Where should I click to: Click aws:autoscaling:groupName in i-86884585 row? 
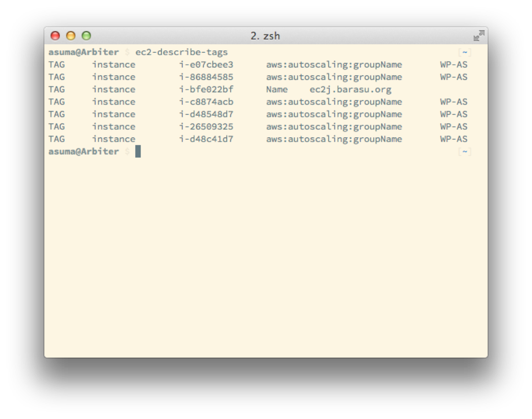tap(334, 77)
